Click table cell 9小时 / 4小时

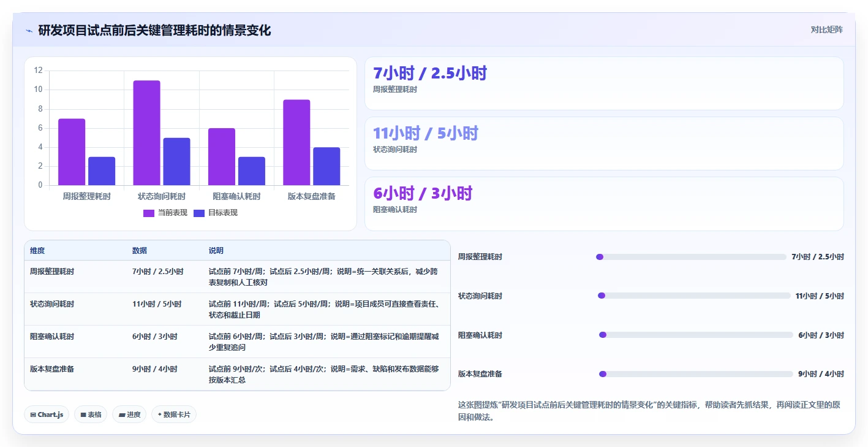155,369
